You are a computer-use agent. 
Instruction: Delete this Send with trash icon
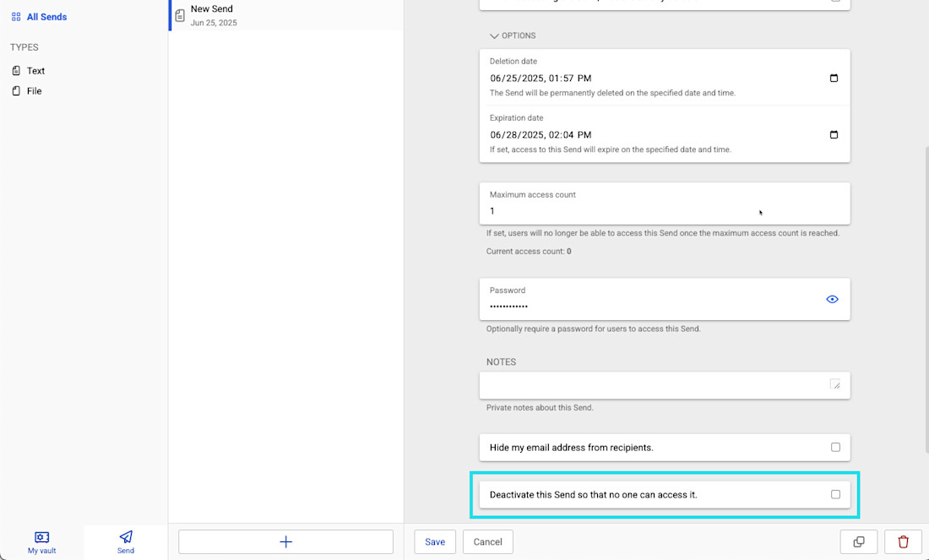coord(903,542)
